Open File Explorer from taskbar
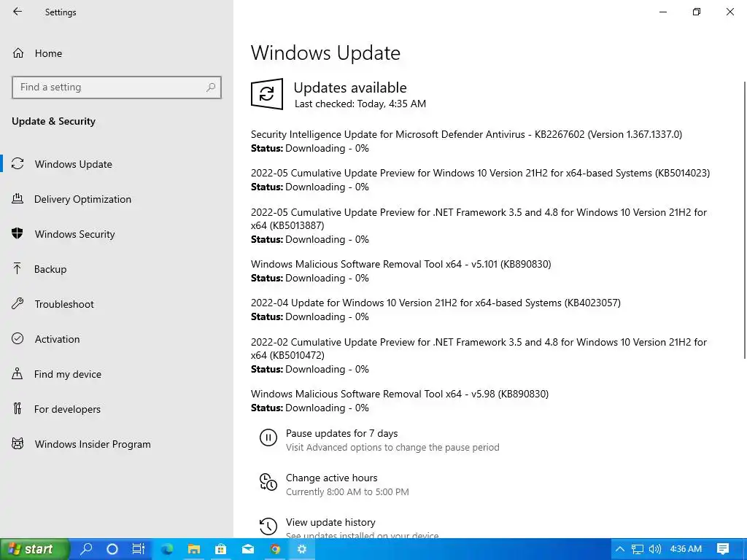747x560 pixels. [193, 549]
